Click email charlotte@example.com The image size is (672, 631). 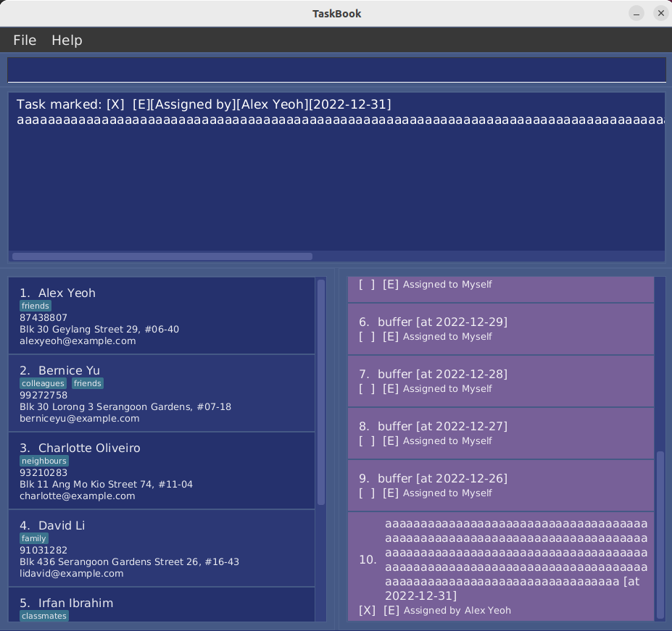click(77, 496)
